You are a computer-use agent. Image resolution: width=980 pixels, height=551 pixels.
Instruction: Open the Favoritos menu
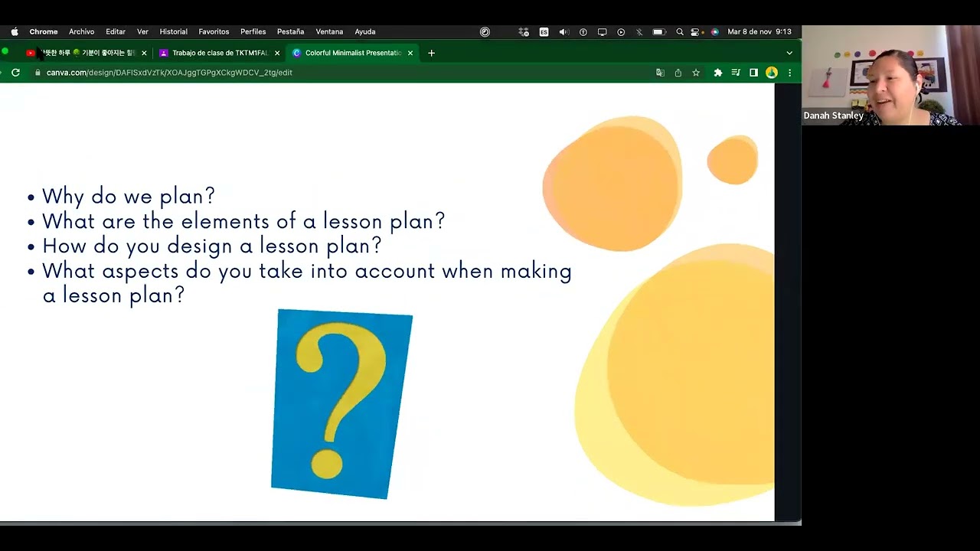tap(214, 31)
